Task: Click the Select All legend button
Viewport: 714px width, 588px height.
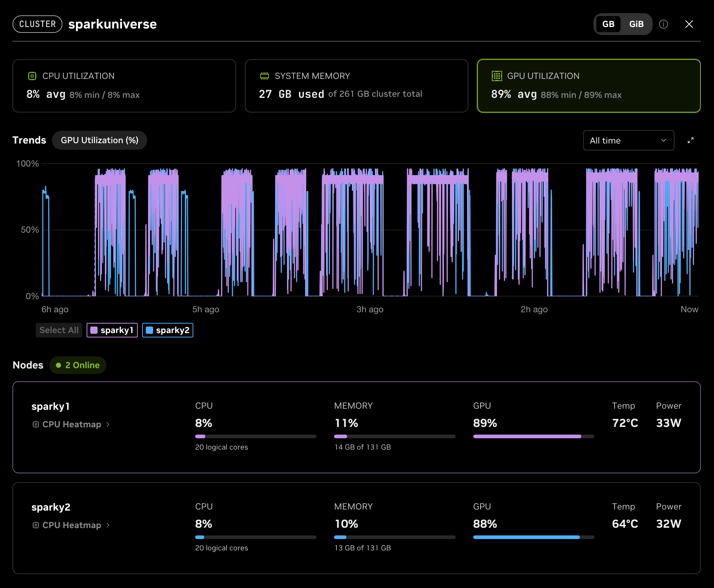Action: (x=59, y=330)
